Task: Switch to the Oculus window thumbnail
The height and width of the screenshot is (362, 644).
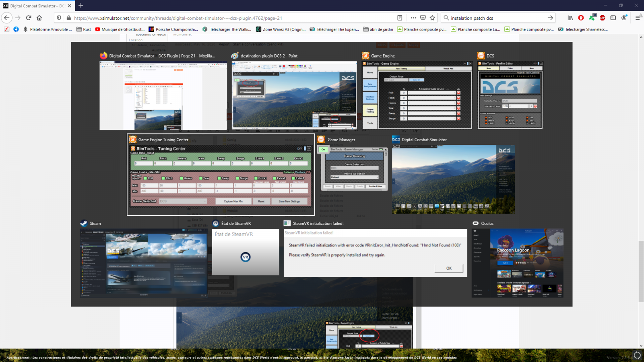Action: coord(517,263)
